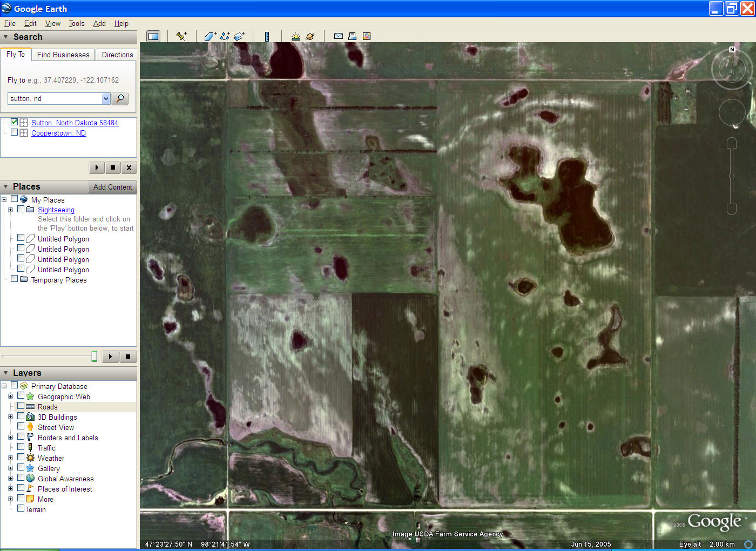756x551 pixels.
Task: Click the Weather layer icon
Action: [30, 458]
